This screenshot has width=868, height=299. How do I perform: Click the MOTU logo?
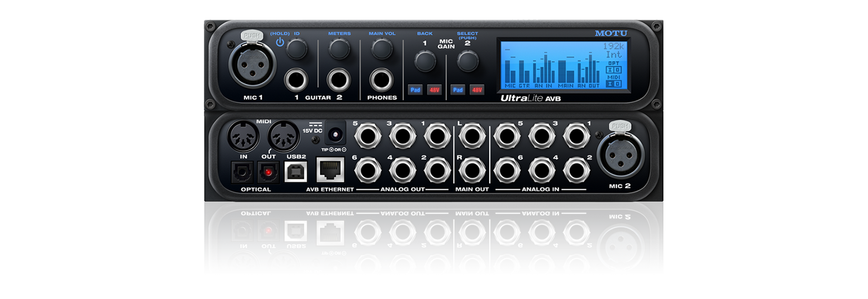click(x=611, y=33)
